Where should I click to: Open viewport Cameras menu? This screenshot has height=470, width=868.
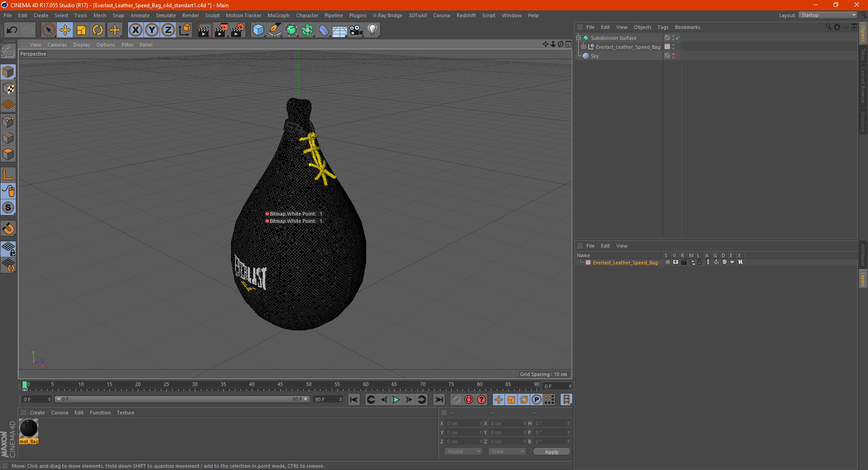pyautogui.click(x=57, y=45)
